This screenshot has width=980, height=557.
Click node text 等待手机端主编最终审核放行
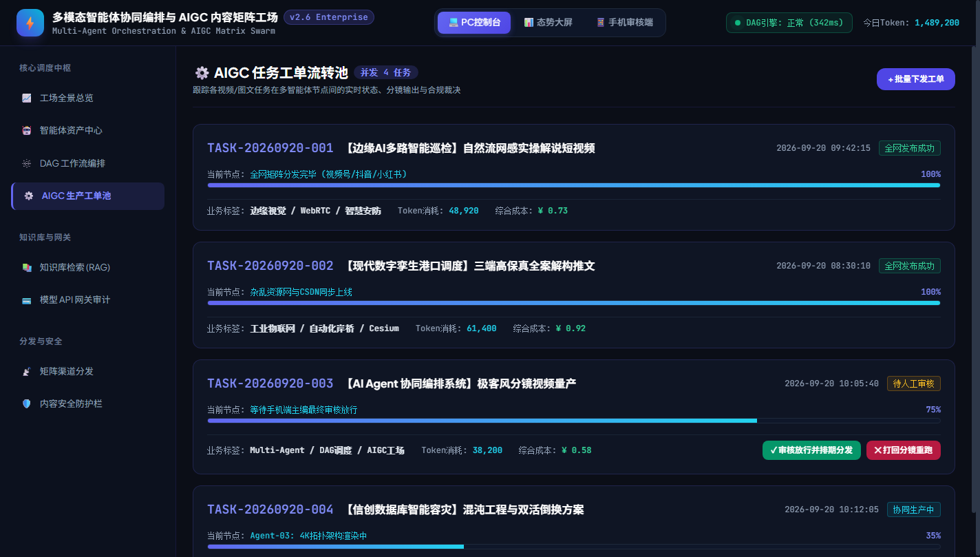click(303, 410)
